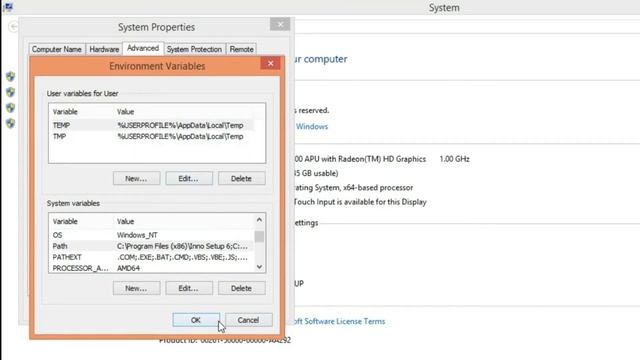Viewport: 640px width, 360px height.
Task: Click Path value C:\Program Files (x86)\Inno Setup
Action: pos(182,246)
